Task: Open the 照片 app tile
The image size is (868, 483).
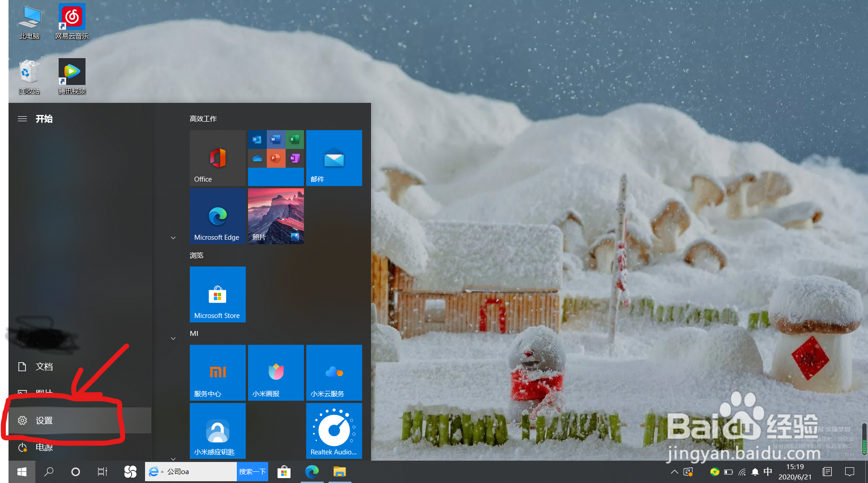Action: pos(275,216)
